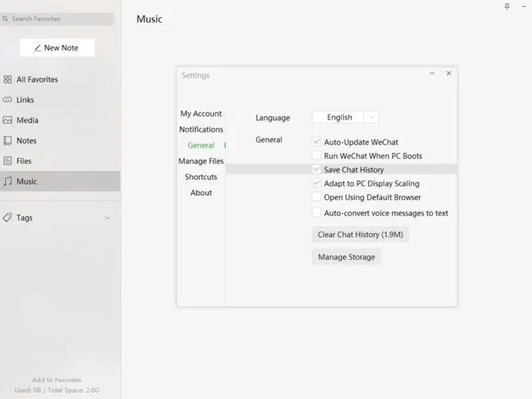Toggle Save Chat History checkbox
This screenshot has height=399, width=532.
click(317, 169)
